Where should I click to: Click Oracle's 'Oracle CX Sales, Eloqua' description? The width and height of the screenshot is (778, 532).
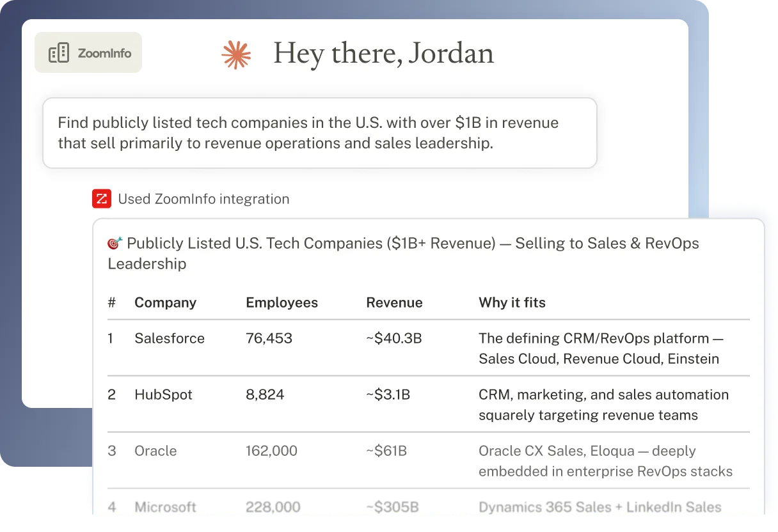pos(605,461)
